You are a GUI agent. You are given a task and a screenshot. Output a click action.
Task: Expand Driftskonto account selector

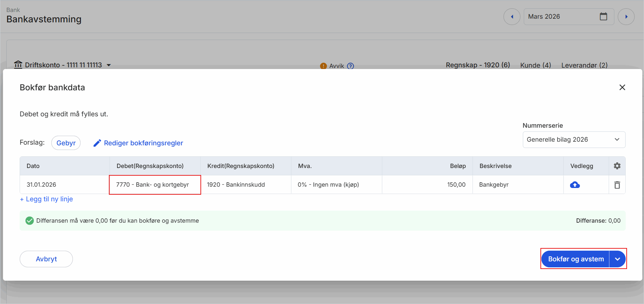pos(109,65)
